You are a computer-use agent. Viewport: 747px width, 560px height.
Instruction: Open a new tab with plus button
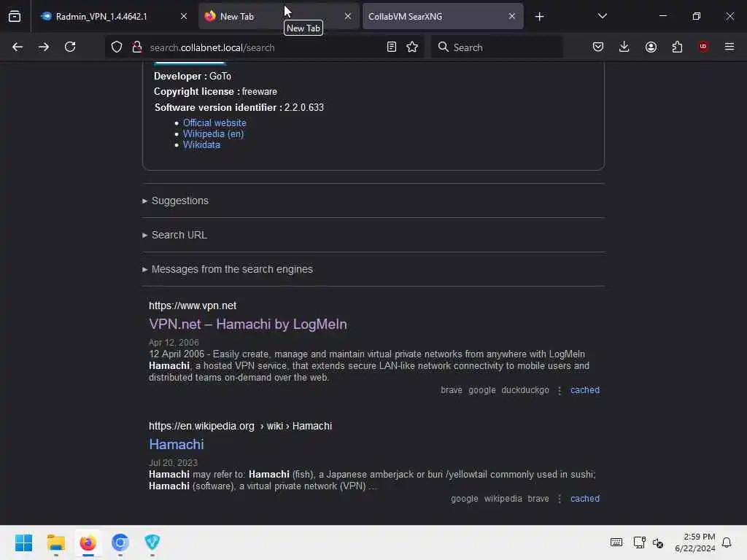pyautogui.click(x=539, y=17)
